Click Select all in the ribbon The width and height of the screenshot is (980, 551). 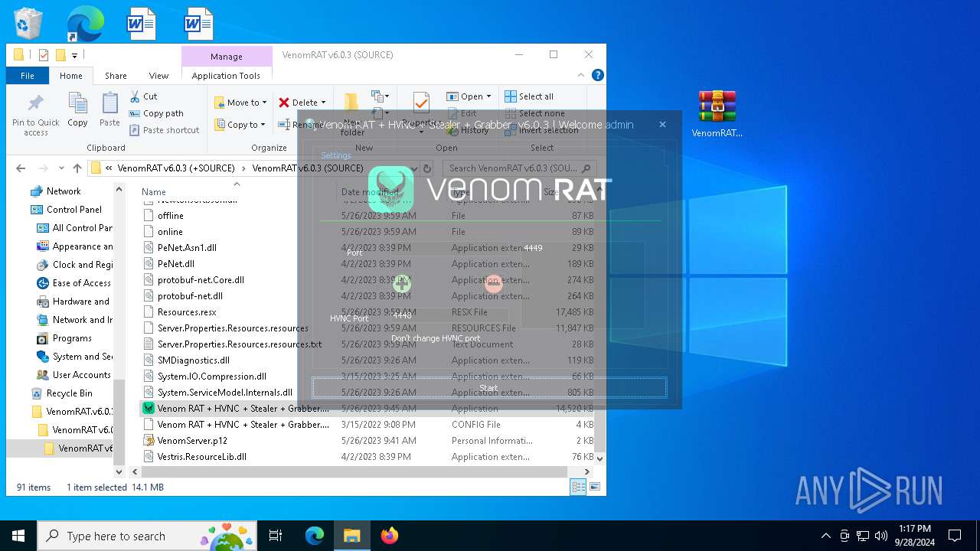click(x=529, y=96)
